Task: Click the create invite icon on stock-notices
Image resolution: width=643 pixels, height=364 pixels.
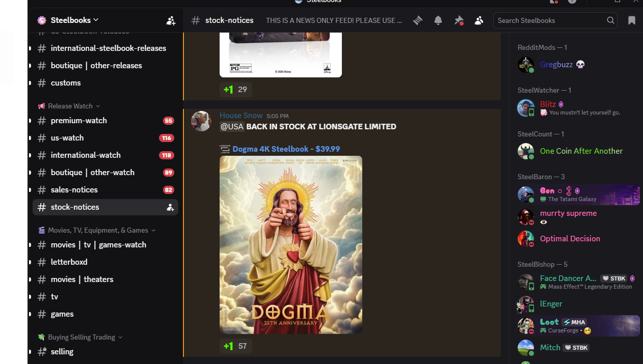Action: (170, 207)
